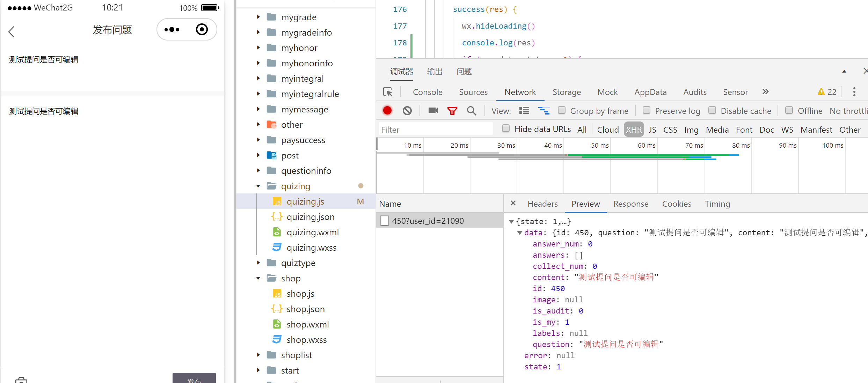868x383 pixels.
Task: Open network search with the magnifier icon
Action: pos(472,111)
